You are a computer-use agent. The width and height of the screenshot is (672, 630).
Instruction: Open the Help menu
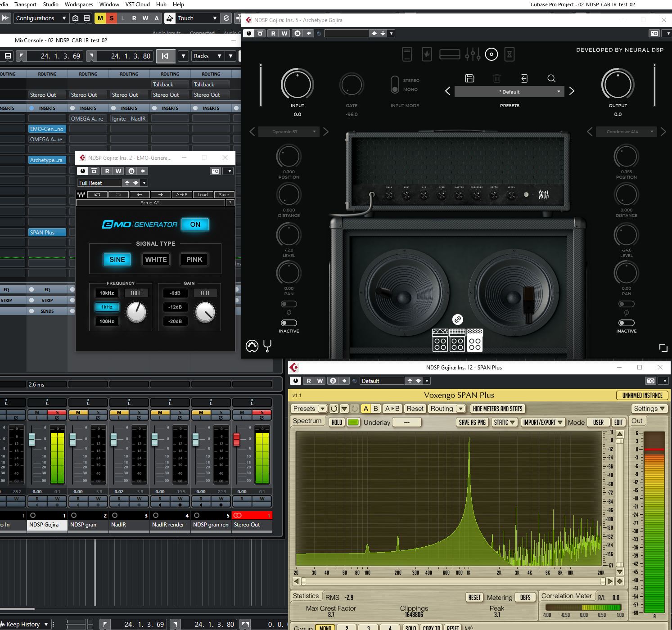(x=179, y=4)
